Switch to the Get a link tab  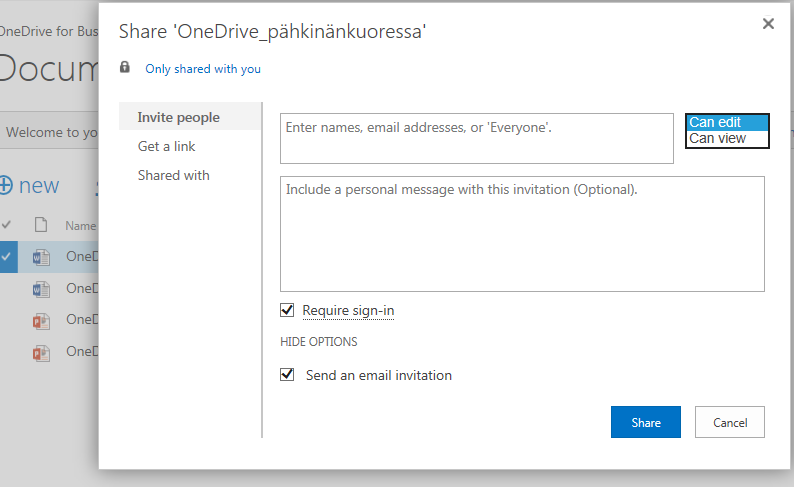click(x=167, y=146)
